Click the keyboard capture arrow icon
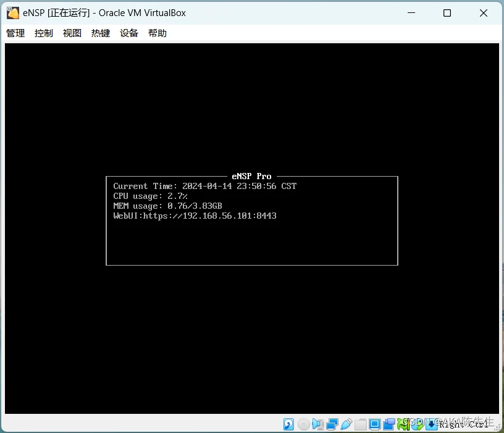 (x=432, y=424)
